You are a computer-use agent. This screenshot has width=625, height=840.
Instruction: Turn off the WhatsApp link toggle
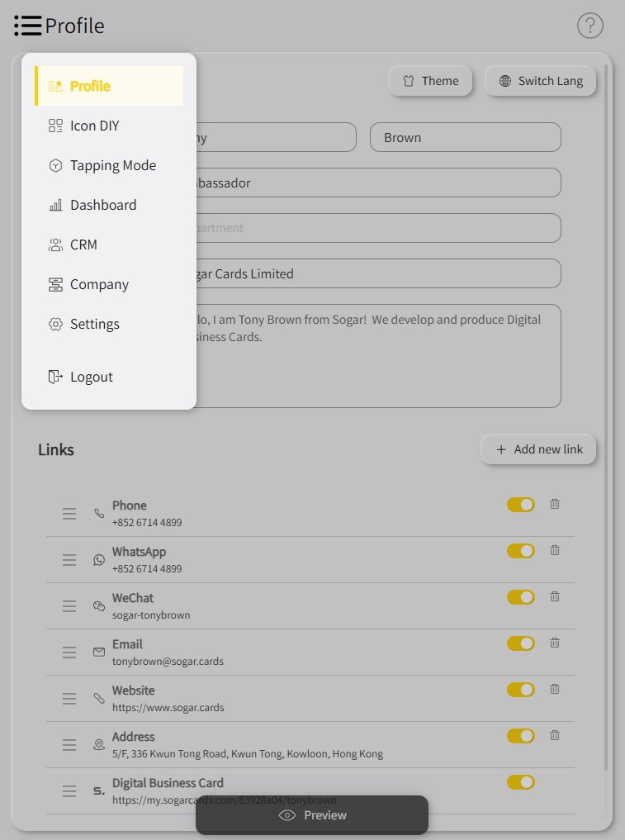[521, 551]
